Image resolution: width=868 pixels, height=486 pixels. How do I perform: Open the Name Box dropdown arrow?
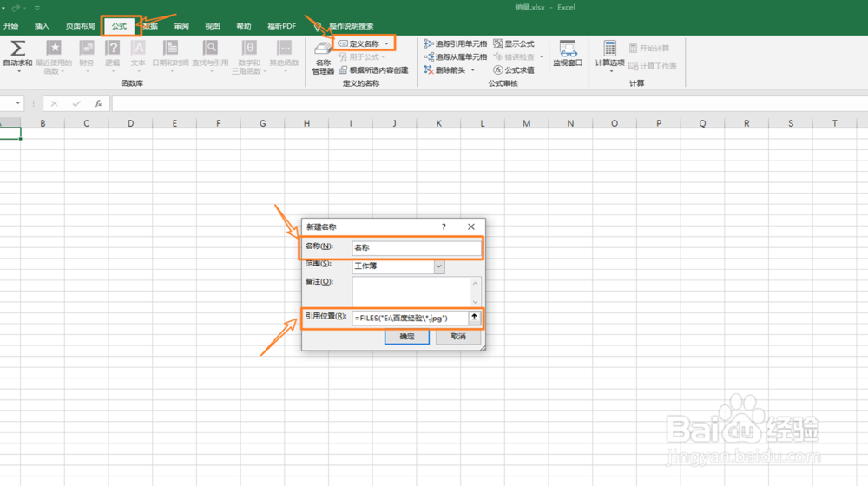(x=17, y=103)
